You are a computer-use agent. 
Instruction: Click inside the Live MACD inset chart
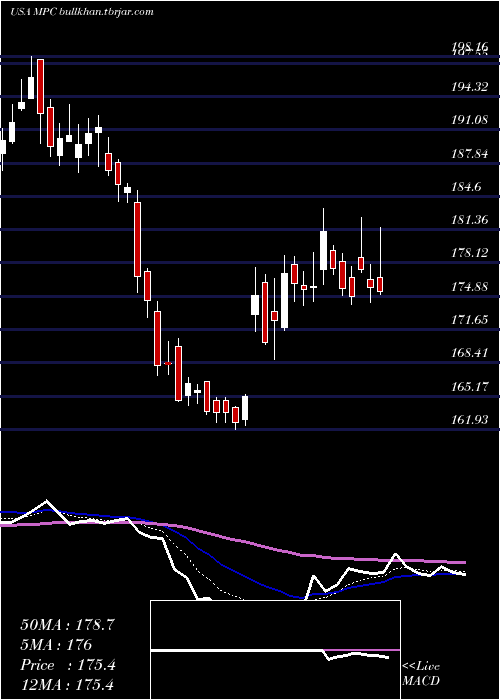[x=275, y=650]
